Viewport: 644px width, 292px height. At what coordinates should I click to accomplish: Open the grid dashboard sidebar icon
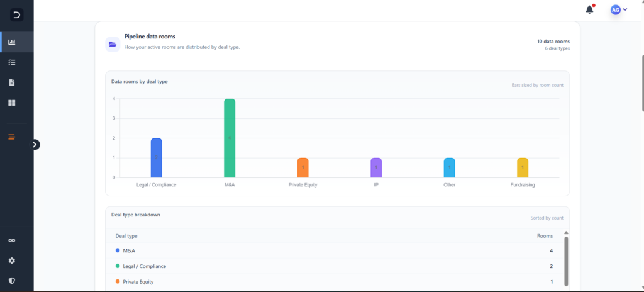(12, 103)
